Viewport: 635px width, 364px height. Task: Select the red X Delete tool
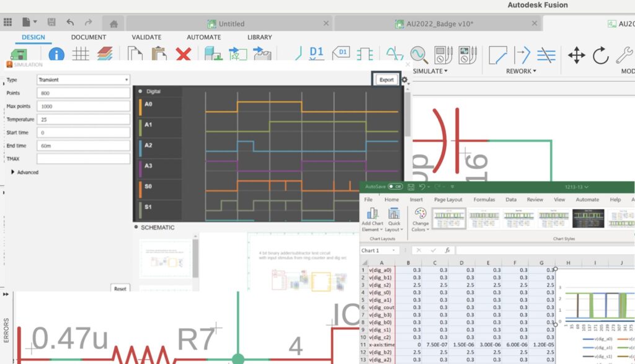[x=184, y=54]
